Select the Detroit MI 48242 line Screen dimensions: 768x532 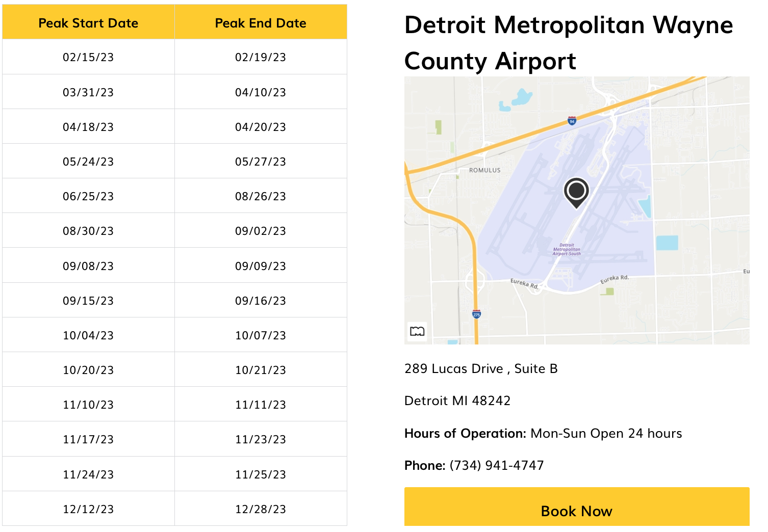point(457,401)
